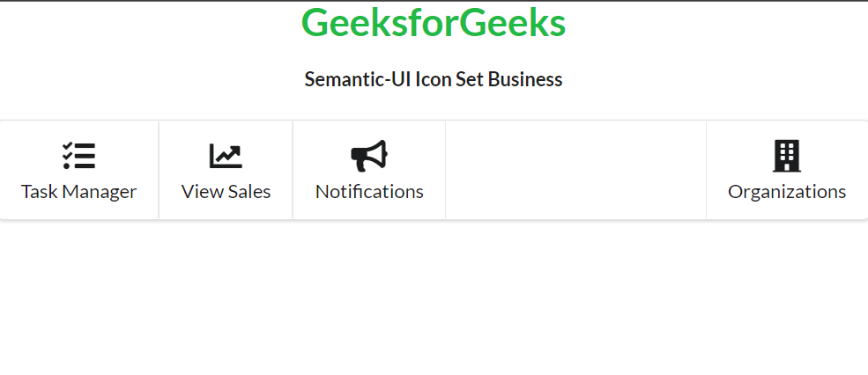Open the Notifications menu label

tap(369, 192)
